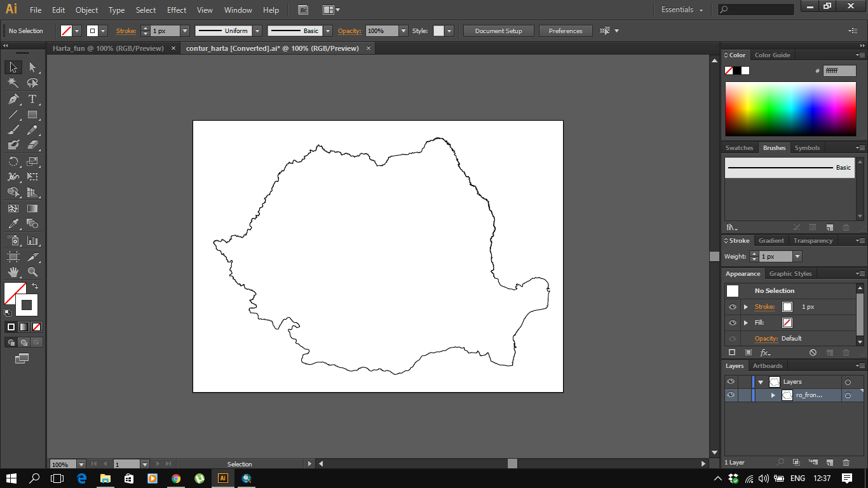The image size is (868, 488).
Task: Choose the Magic Wand tool
Action: tap(13, 83)
